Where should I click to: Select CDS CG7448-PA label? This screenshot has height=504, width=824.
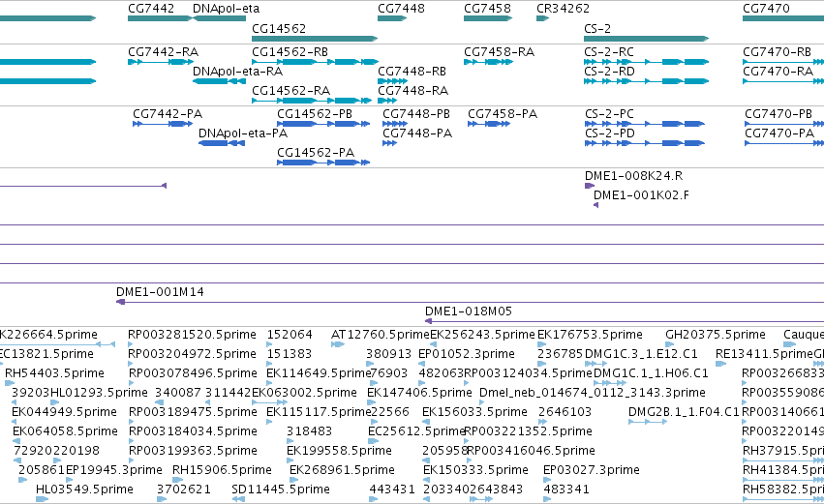pos(417,133)
